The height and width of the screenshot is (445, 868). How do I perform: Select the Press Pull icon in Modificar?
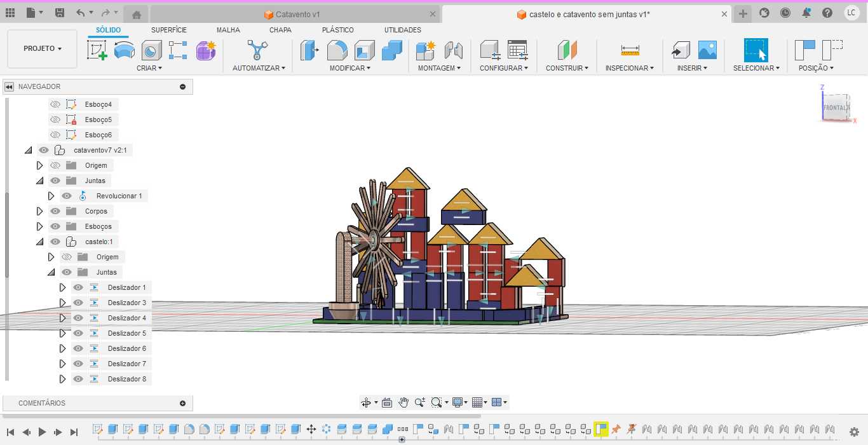coord(309,50)
